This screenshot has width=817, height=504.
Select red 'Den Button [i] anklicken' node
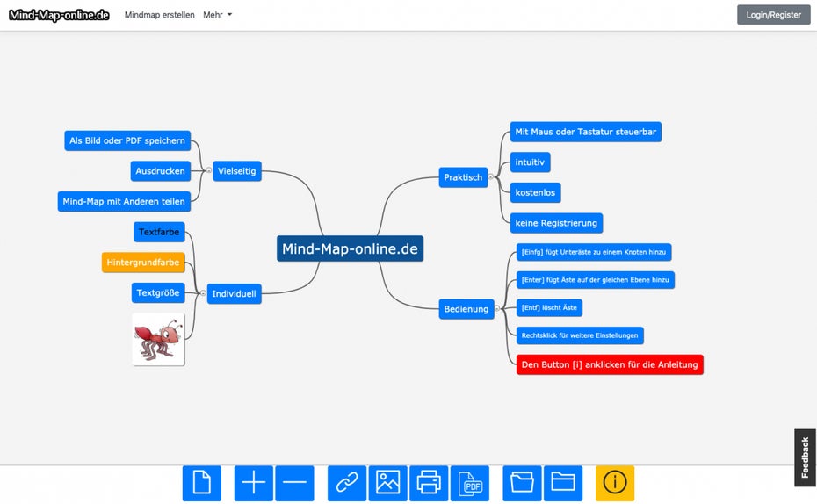(610, 364)
